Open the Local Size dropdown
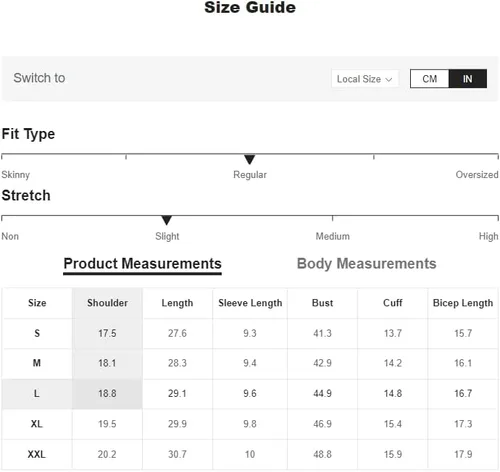 365,79
